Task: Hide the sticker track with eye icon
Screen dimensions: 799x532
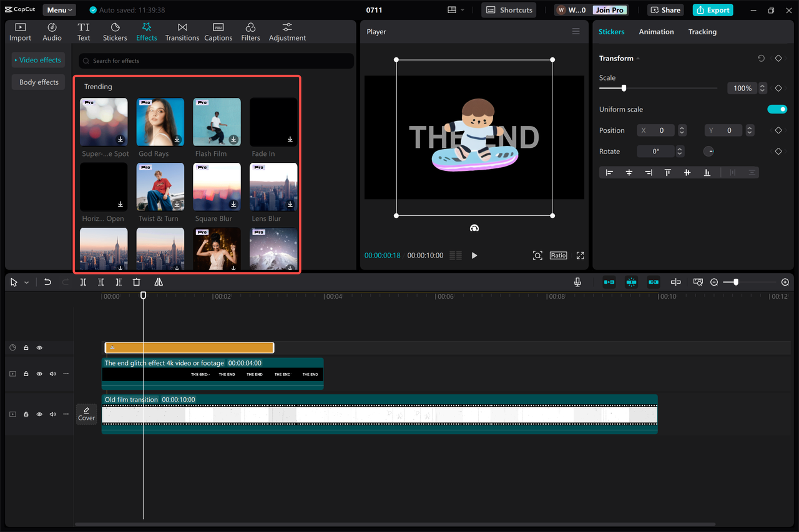Action: click(x=39, y=347)
